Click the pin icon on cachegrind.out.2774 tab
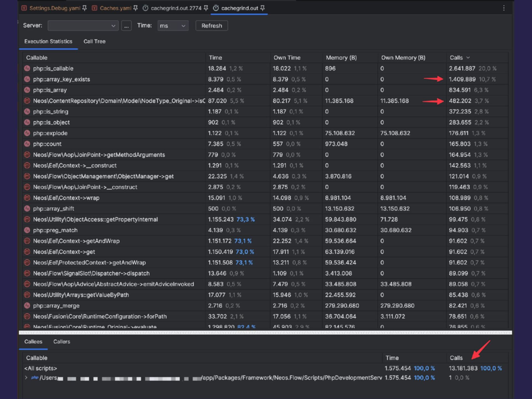This screenshot has width=532, height=399. pyautogui.click(x=206, y=8)
